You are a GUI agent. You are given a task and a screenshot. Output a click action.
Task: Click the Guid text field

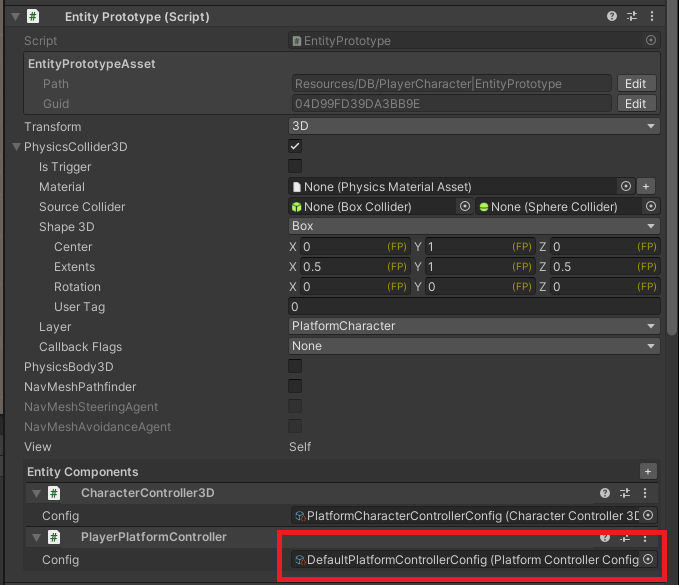pos(452,103)
